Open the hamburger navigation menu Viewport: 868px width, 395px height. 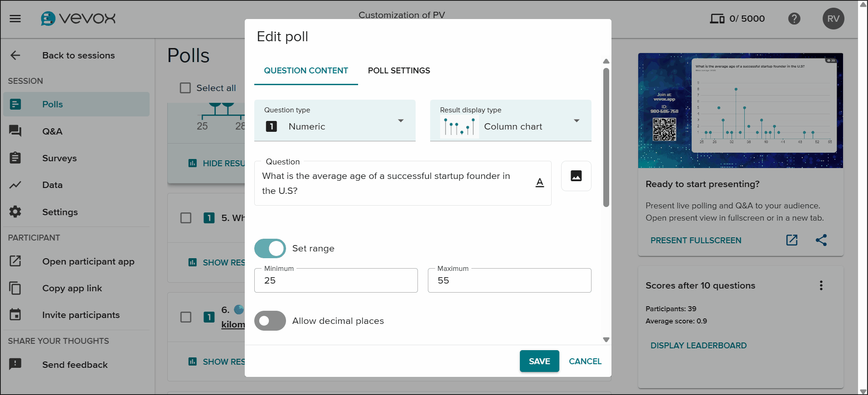click(15, 19)
